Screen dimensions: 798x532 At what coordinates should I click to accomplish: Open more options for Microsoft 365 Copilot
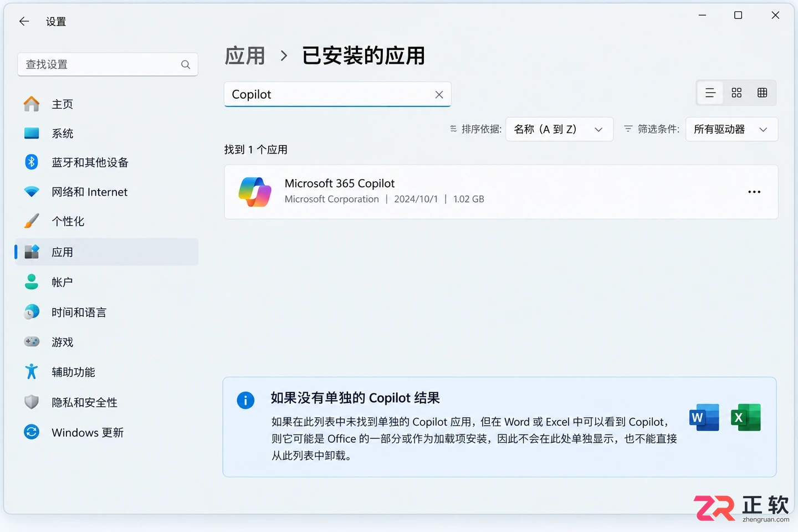tap(754, 192)
